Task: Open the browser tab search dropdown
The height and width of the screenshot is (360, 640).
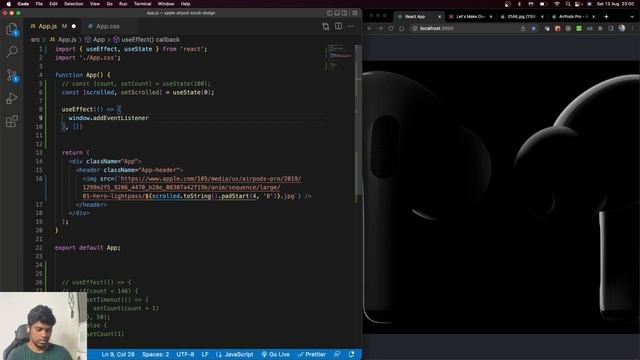Action: pyautogui.click(x=632, y=17)
